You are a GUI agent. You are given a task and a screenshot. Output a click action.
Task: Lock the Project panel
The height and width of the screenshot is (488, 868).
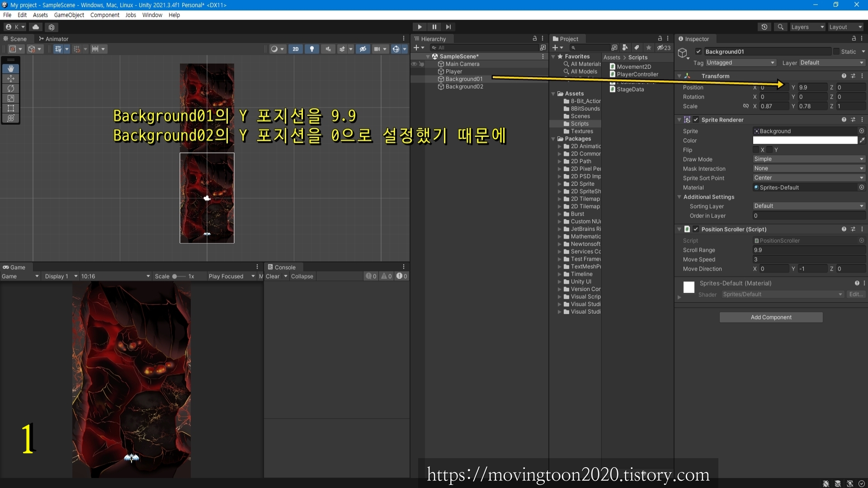pos(660,39)
